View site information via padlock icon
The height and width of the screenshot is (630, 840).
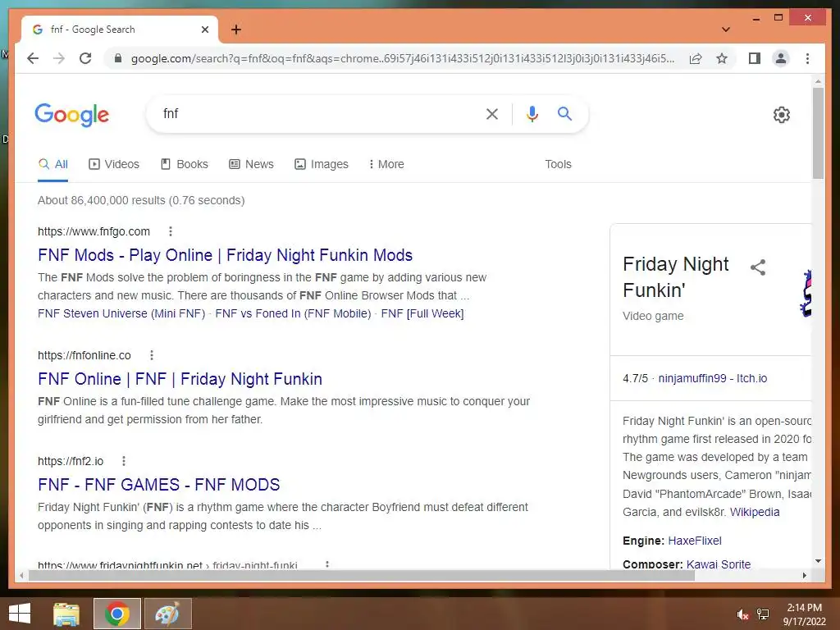click(118, 58)
